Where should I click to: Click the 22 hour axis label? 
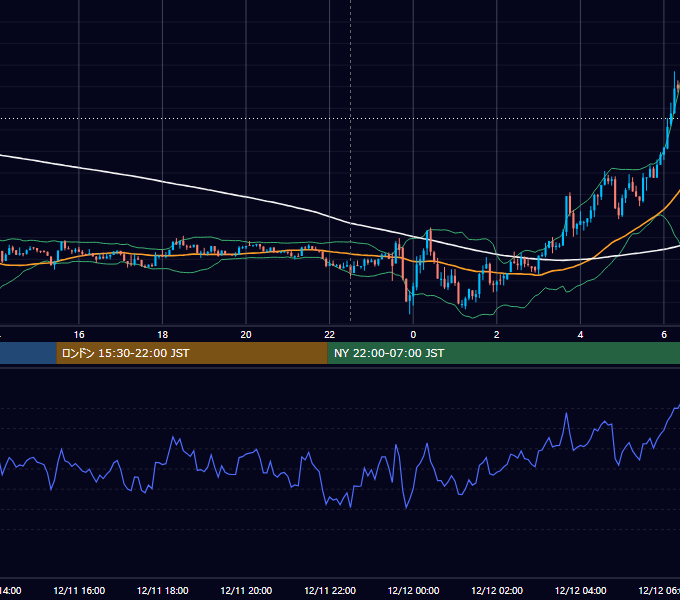[x=330, y=335]
